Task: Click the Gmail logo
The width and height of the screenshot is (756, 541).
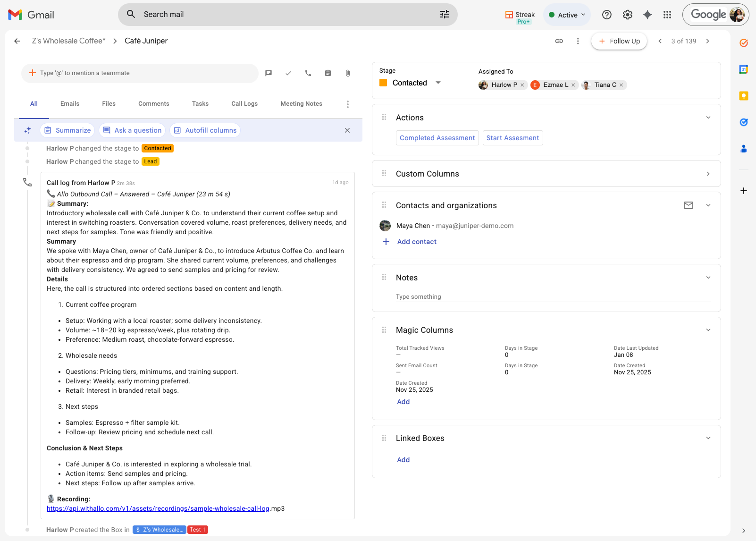Action: pyautogui.click(x=31, y=15)
